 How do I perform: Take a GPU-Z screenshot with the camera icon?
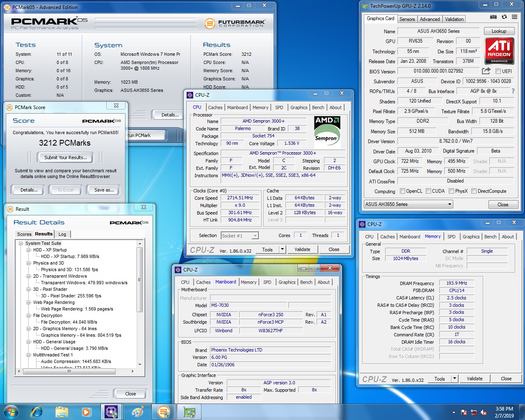493,17
